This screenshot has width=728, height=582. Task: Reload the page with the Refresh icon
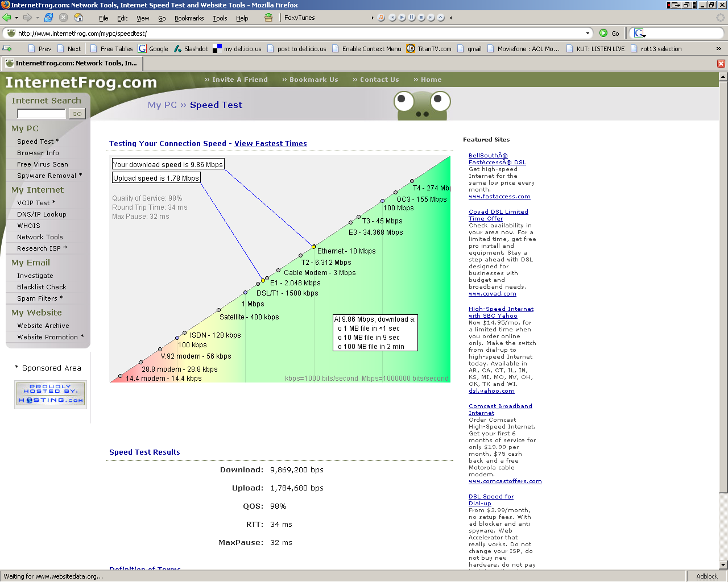pos(48,18)
